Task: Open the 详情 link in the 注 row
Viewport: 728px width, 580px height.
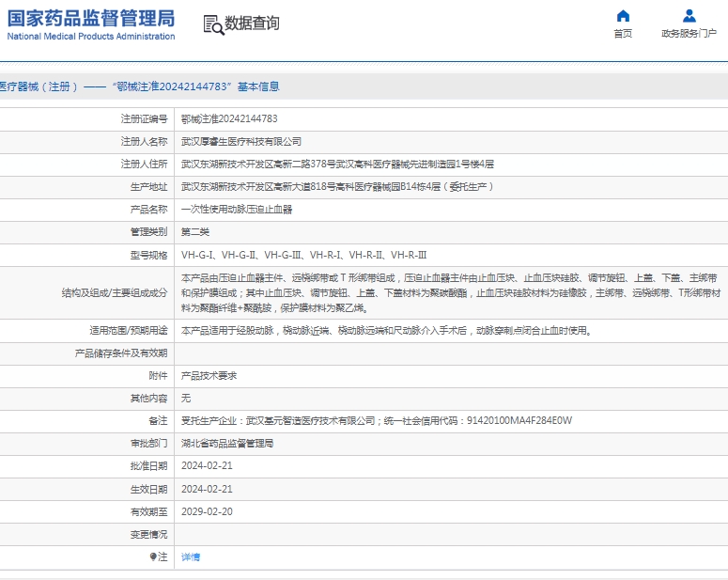Action: point(191,557)
